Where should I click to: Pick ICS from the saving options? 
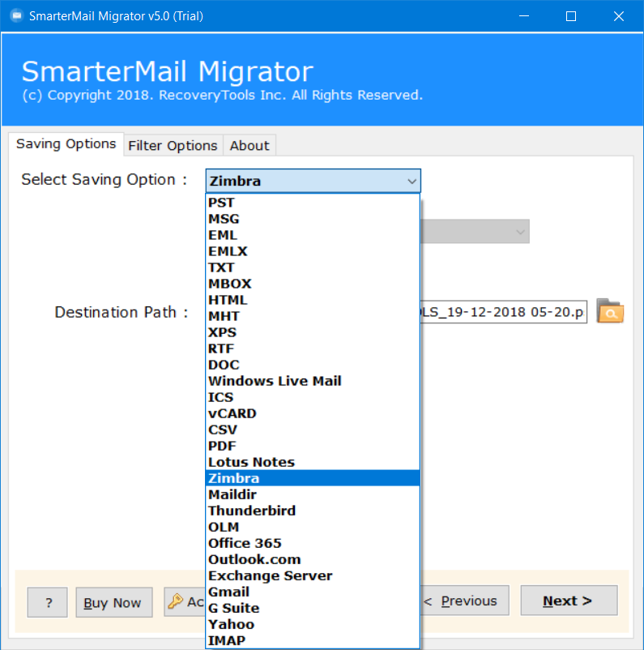pyautogui.click(x=313, y=397)
